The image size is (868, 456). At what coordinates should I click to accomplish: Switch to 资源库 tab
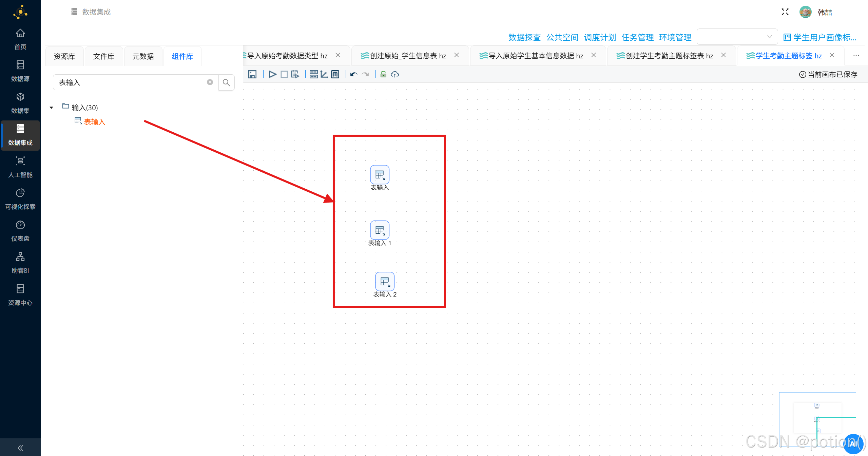(x=64, y=56)
